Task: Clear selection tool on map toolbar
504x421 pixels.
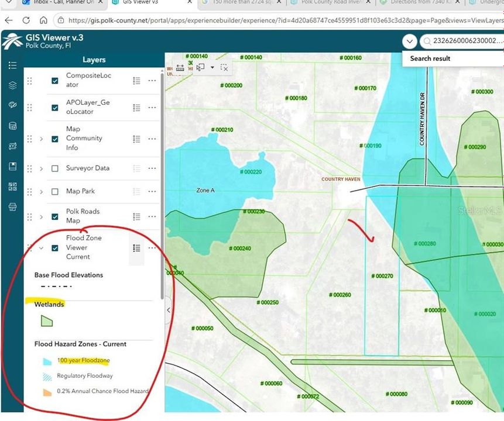Action: pyautogui.click(x=224, y=67)
